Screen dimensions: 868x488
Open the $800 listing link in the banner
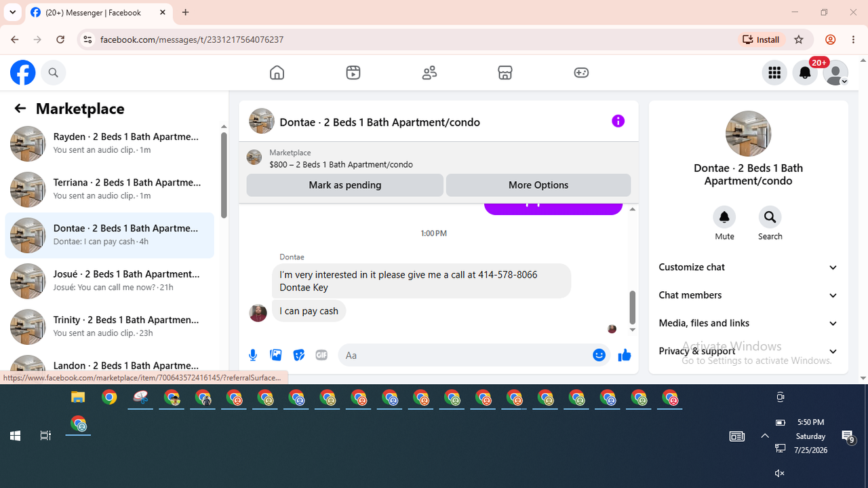340,164
